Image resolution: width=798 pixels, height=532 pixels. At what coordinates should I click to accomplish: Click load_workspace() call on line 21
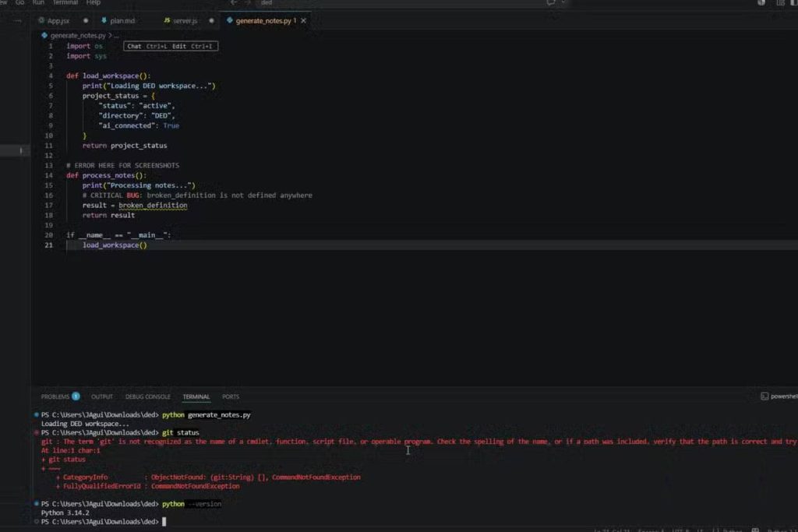point(115,245)
